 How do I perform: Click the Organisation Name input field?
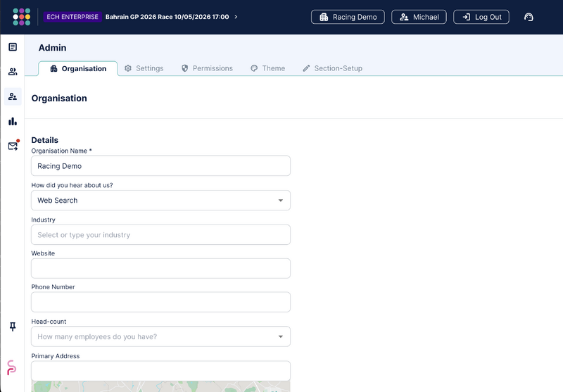160,166
